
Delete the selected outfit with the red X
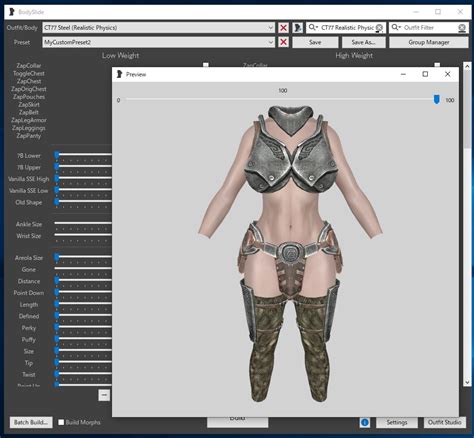point(283,28)
